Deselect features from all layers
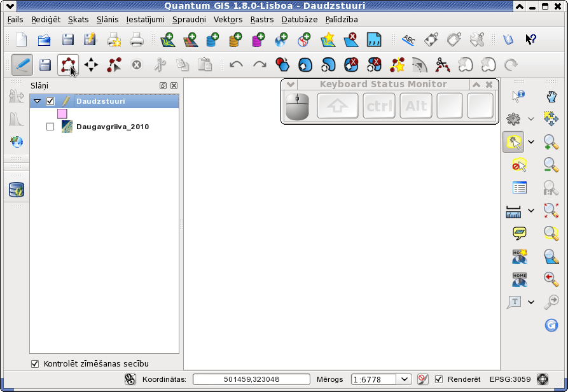 pyautogui.click(x=519, y=165)
